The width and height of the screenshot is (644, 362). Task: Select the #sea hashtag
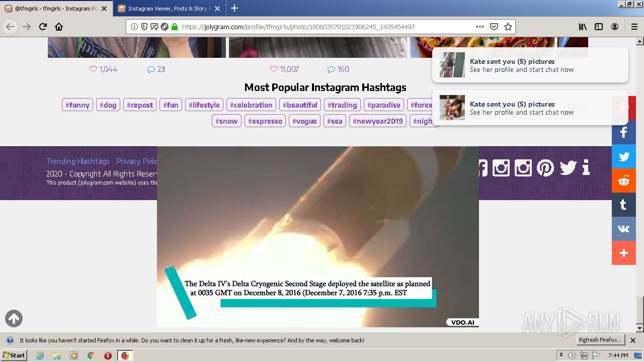pyautogui.click(x=335, y=121)
